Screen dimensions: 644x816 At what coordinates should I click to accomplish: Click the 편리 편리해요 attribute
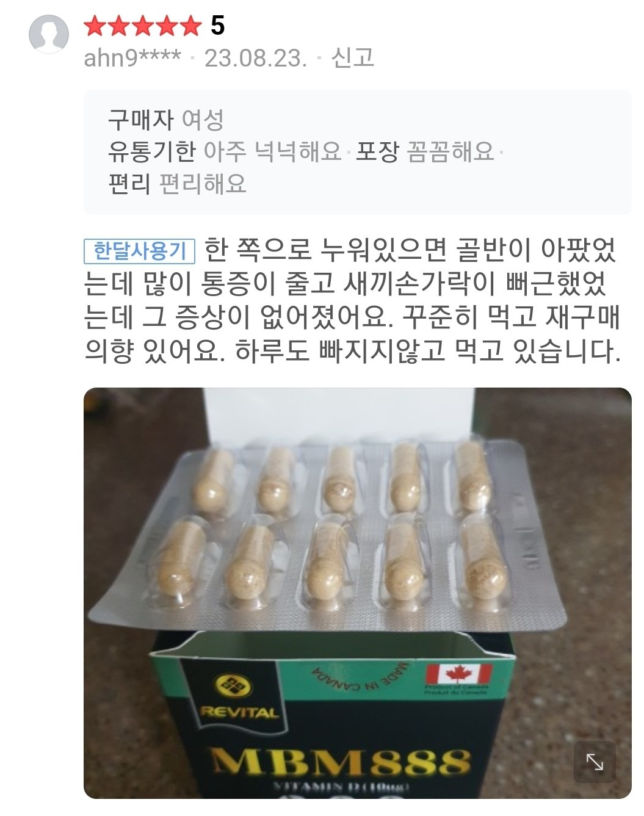click(x=177, y=183)
